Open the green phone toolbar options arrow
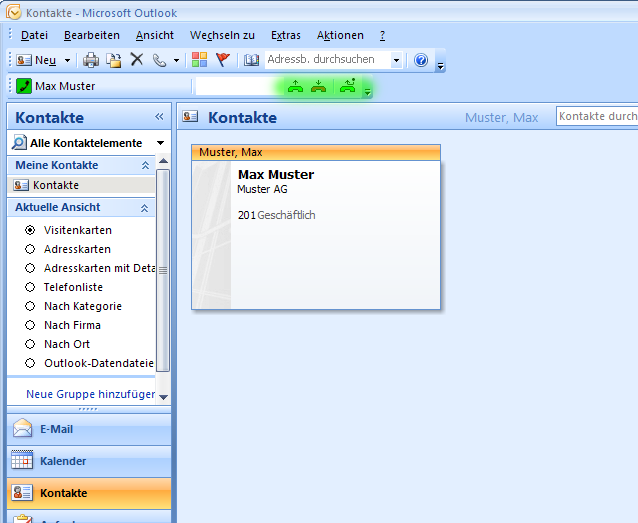The width and height of the screenshot is (638, 523). (x=367, y=92)
